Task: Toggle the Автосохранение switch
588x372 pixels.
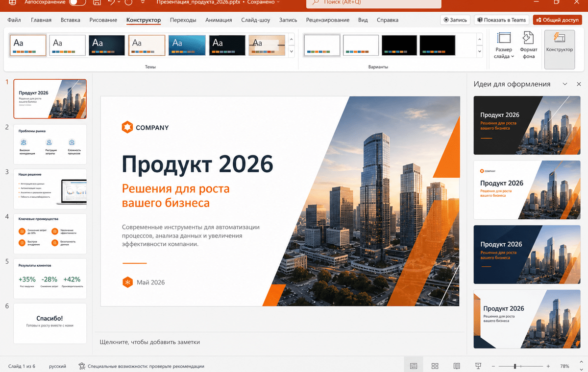Action: tap(77, 2)
